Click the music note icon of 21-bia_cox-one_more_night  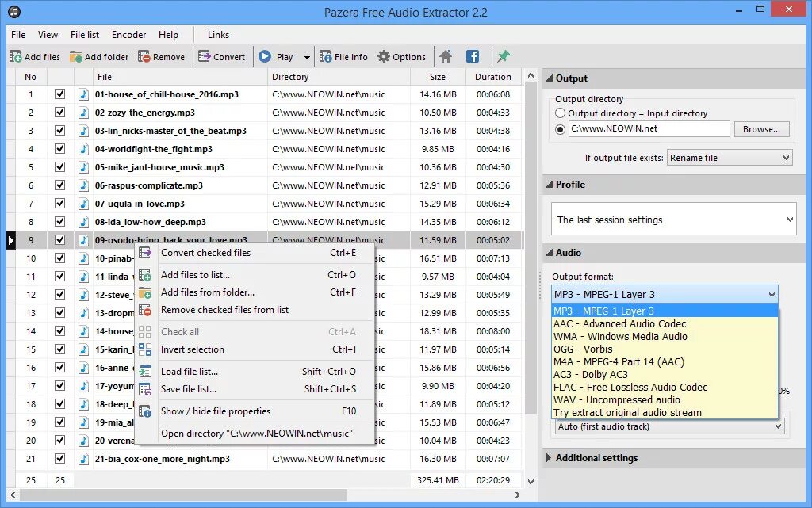coord(83,459)
